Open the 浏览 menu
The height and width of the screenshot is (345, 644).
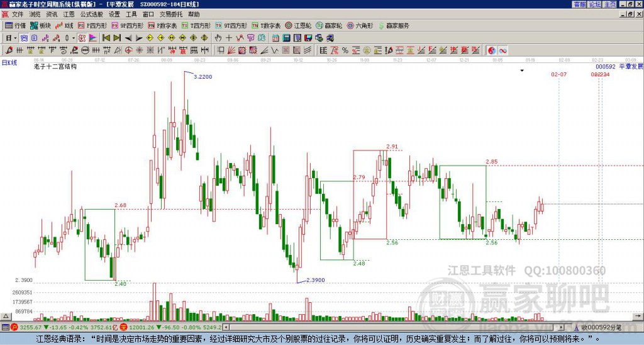(35, 14)
